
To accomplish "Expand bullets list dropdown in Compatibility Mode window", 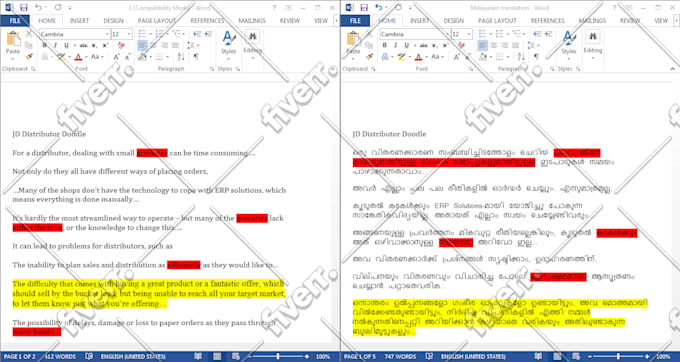I will (x=150, y=34).
